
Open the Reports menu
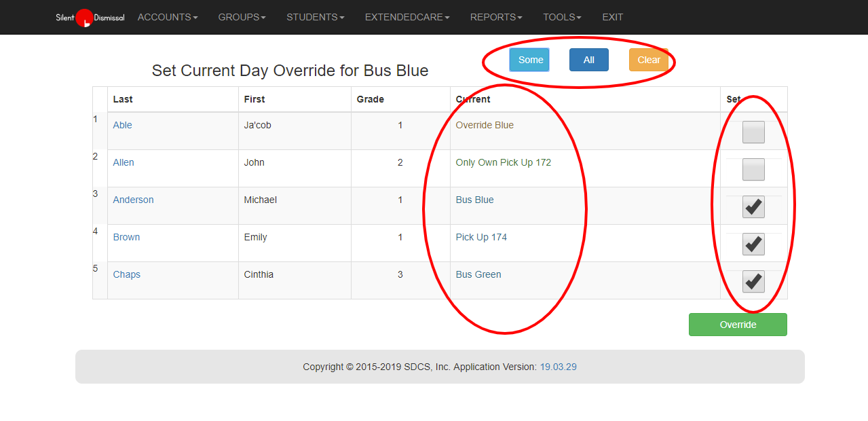click(x=495, y=17)
